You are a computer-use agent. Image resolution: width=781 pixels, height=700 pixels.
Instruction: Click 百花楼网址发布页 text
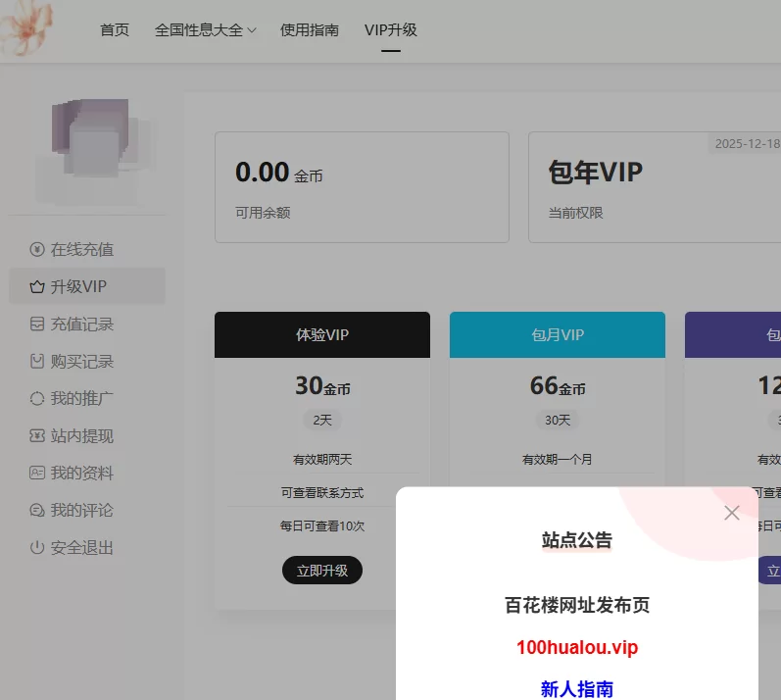[x=577, y=605]
